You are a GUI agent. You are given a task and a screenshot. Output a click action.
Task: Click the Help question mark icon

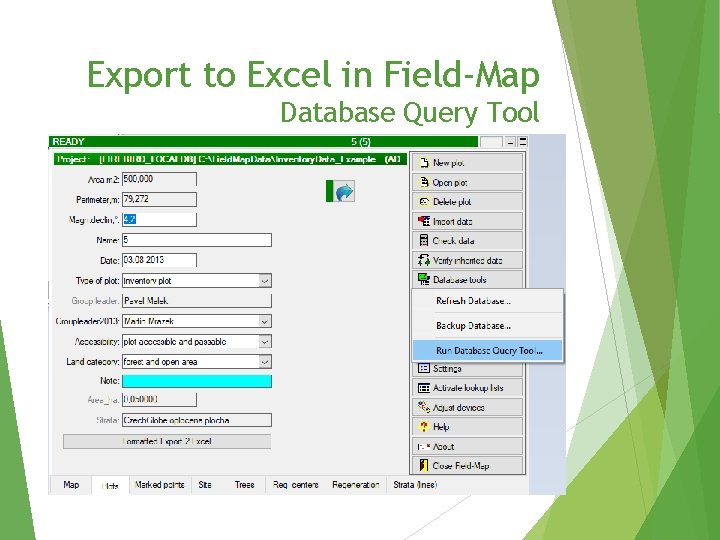(x=424, y=427)
